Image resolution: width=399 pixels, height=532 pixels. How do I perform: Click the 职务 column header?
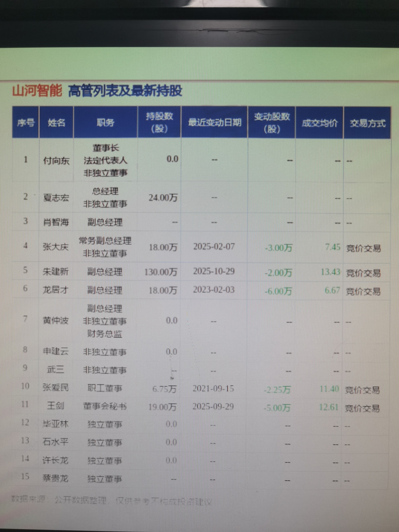click(x=105, y=122)
